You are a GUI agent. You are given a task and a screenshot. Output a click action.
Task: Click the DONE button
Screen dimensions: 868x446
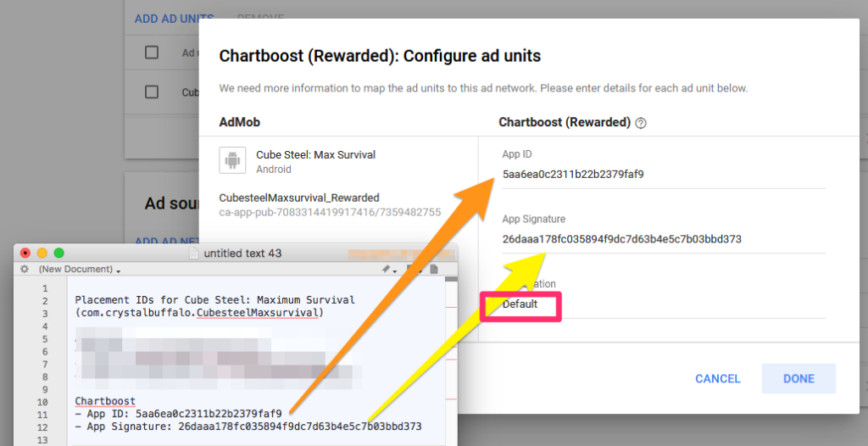[798, 378]
